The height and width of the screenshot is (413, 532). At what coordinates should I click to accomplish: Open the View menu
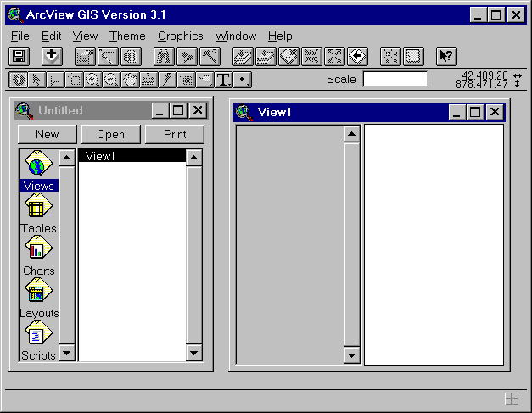85,36
